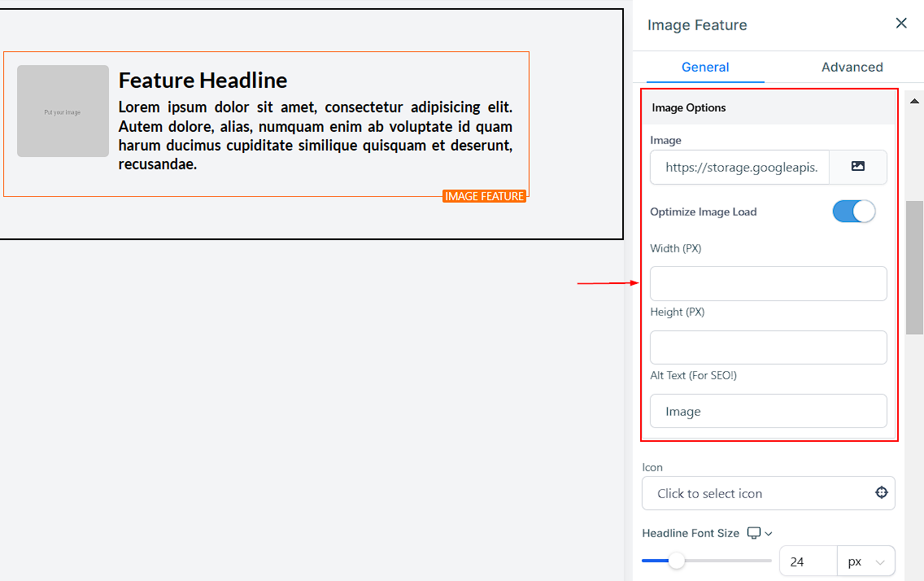The image size is (924, 581).
Task: Open the px unit dropdown
Action: 865,561
